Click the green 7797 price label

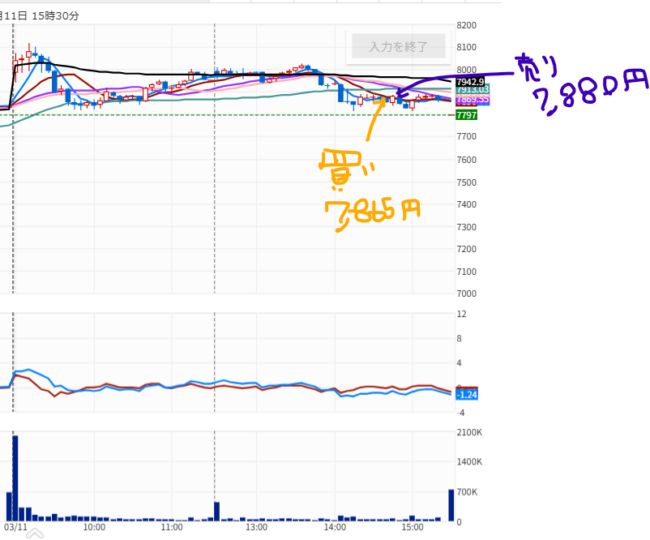click(466, 115)
